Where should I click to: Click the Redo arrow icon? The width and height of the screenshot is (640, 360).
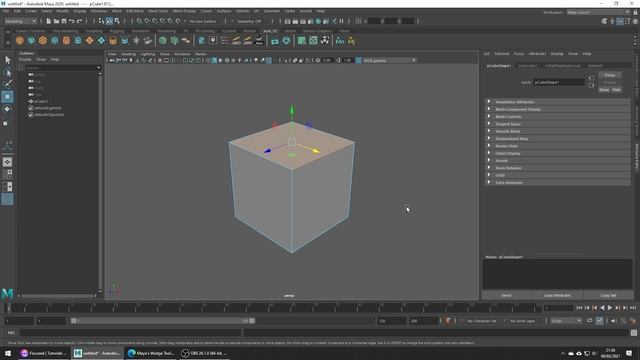click(80, 21)
